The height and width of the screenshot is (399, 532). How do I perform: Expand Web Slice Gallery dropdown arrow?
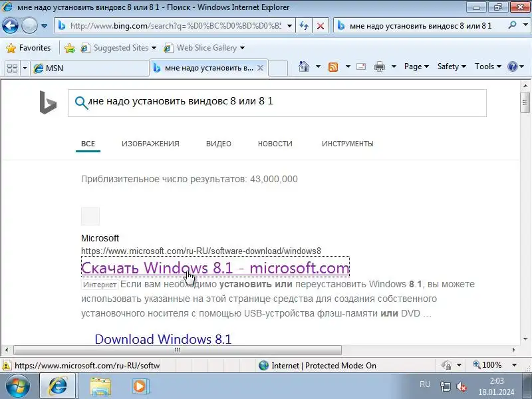[x=242, y=48]
